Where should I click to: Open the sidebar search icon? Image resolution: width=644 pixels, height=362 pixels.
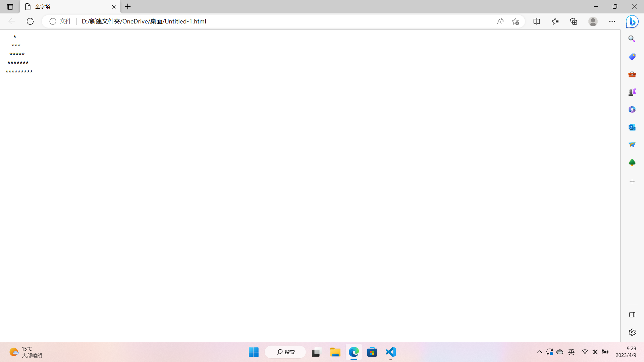632,39
